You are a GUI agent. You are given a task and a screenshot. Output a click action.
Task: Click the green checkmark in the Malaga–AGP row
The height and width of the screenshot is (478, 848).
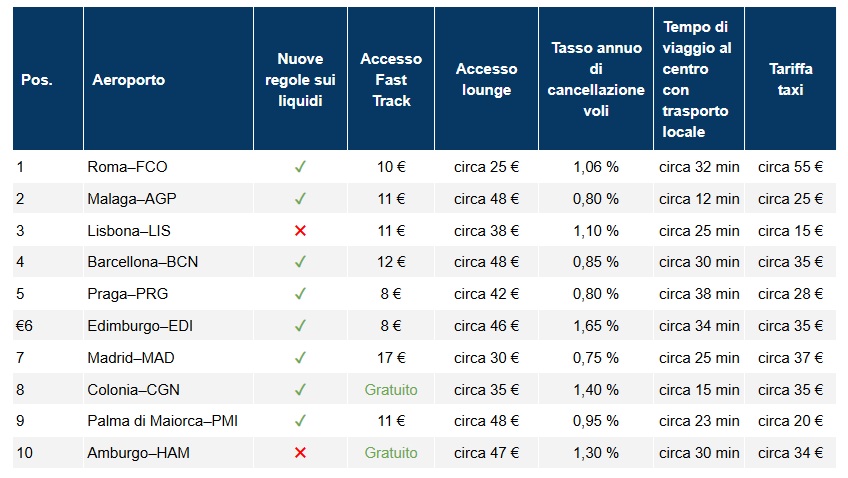300,199
